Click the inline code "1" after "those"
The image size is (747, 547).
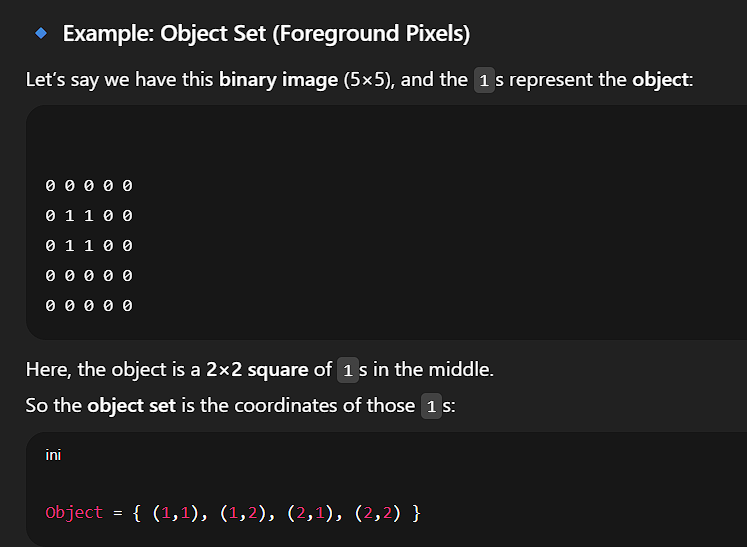click(x=431, y=406)
